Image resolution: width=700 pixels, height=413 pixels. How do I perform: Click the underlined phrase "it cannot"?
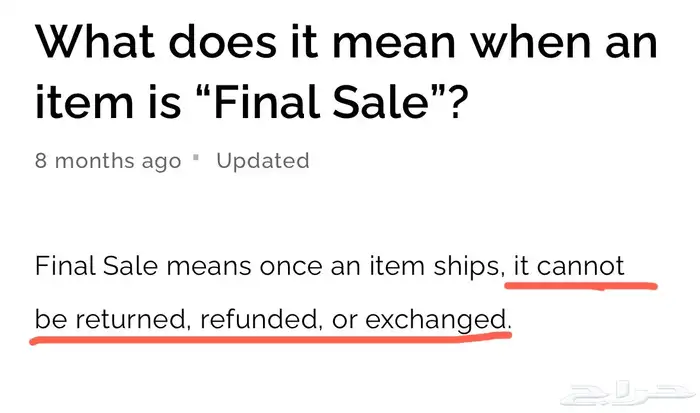pos(569,266)
